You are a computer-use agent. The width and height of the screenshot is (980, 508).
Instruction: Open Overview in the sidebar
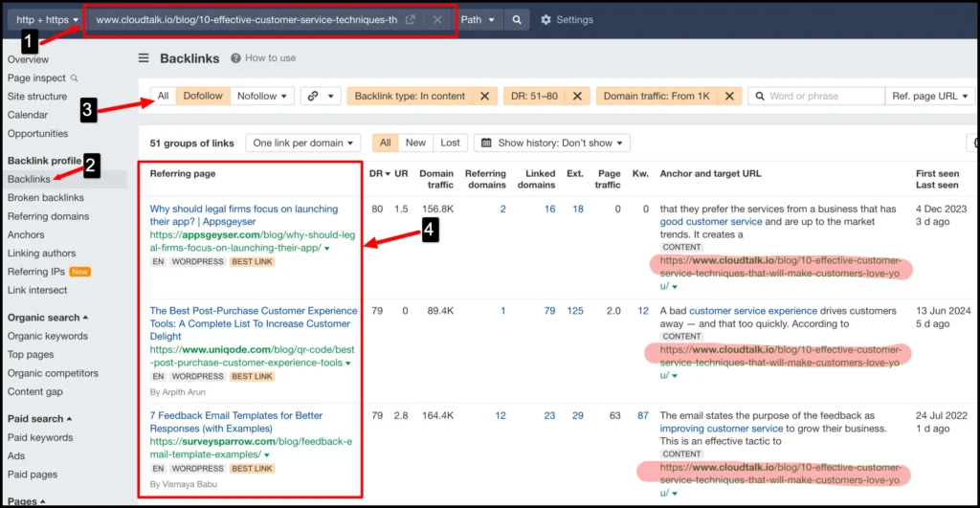click(x=28, y=59)
